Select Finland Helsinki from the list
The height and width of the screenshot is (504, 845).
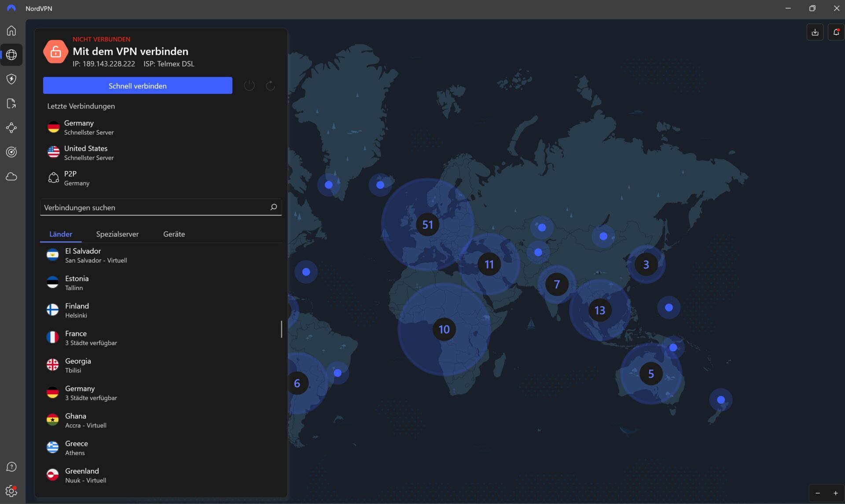pyautogui.click(x=161, y=310)
